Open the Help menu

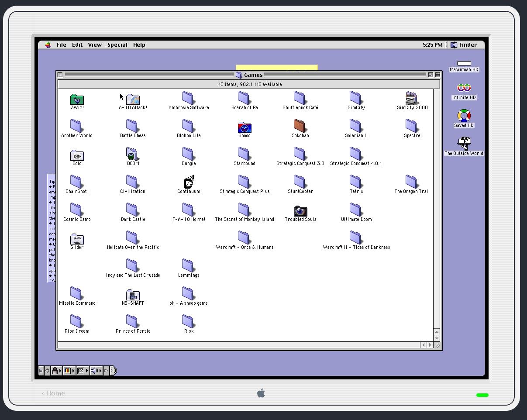click(x=139, y=45)
